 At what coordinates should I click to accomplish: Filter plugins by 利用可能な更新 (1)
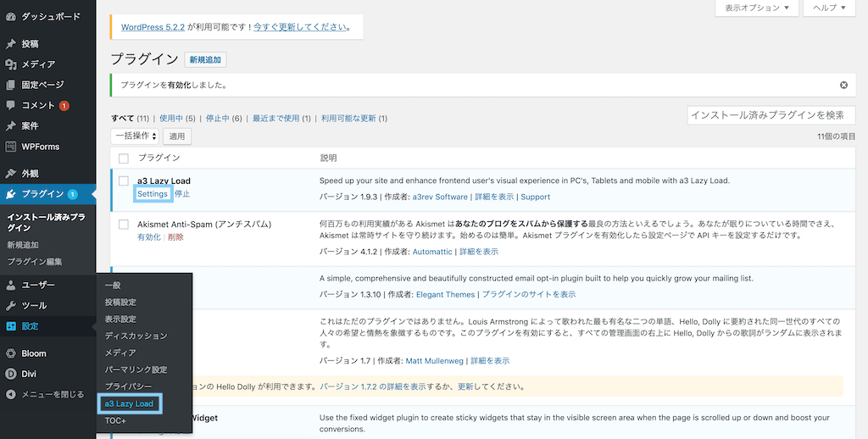coord(354,118)
